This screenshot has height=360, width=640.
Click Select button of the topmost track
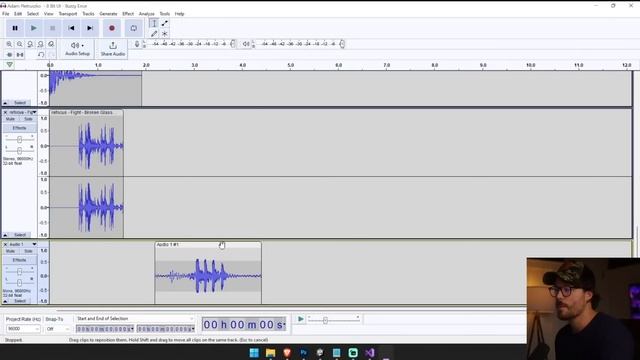(x=20, y=103)
